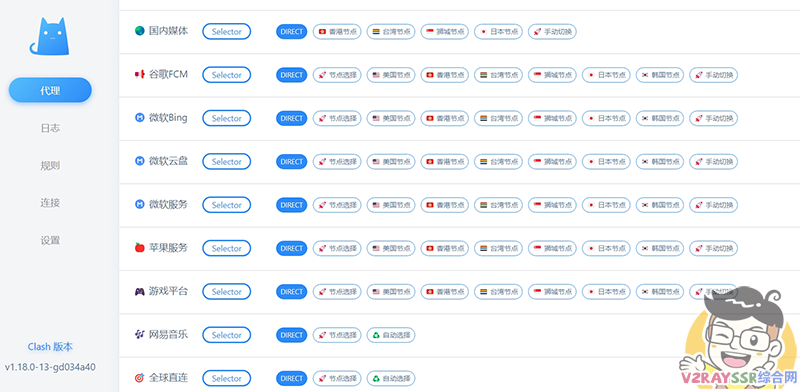Click the Selector tag in 谷歌FCM row
This screenshot has height=392, width=800.
pos(227,75)
